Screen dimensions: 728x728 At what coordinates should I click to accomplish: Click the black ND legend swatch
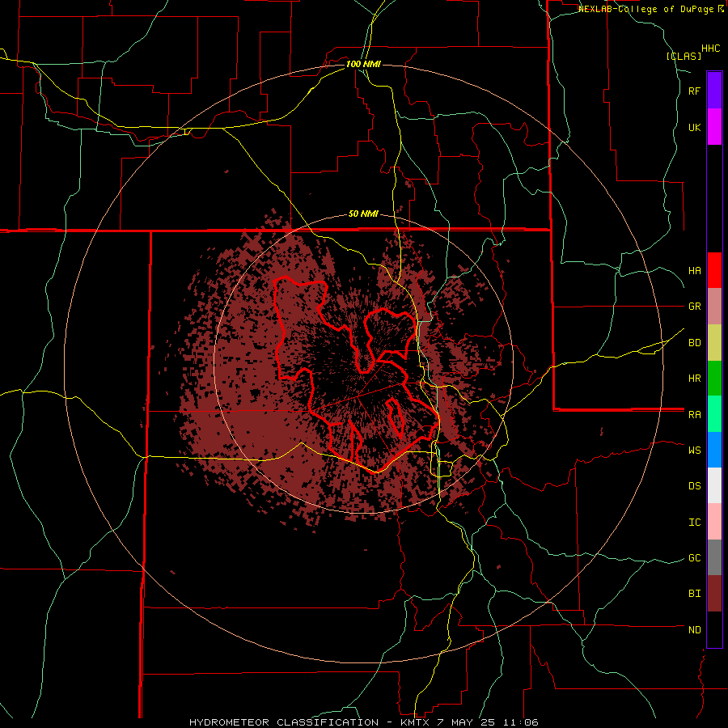tap(714, 629)
